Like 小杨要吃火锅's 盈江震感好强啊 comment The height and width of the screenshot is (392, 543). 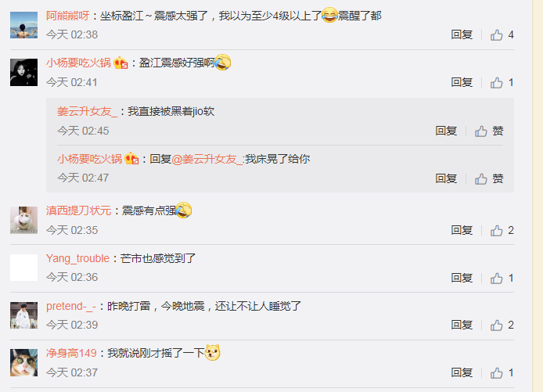click(x=502, y=83)
